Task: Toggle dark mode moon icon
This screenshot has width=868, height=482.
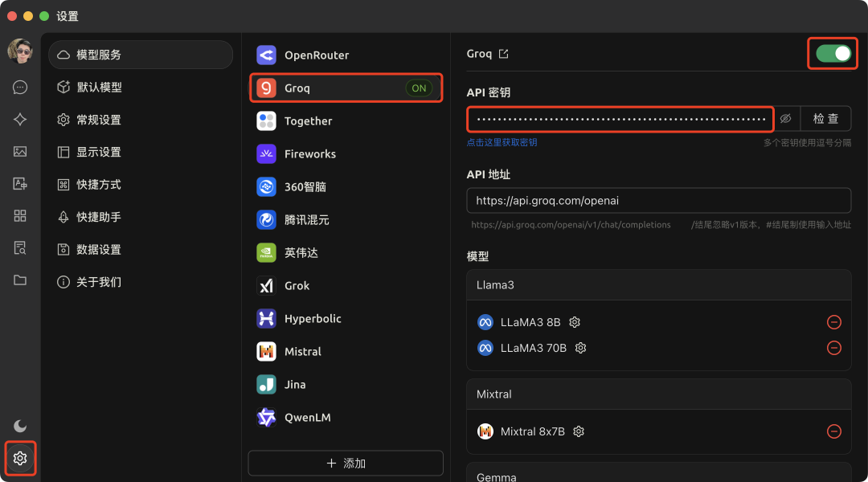Action: pyautogui.click(x=20, y=426)
